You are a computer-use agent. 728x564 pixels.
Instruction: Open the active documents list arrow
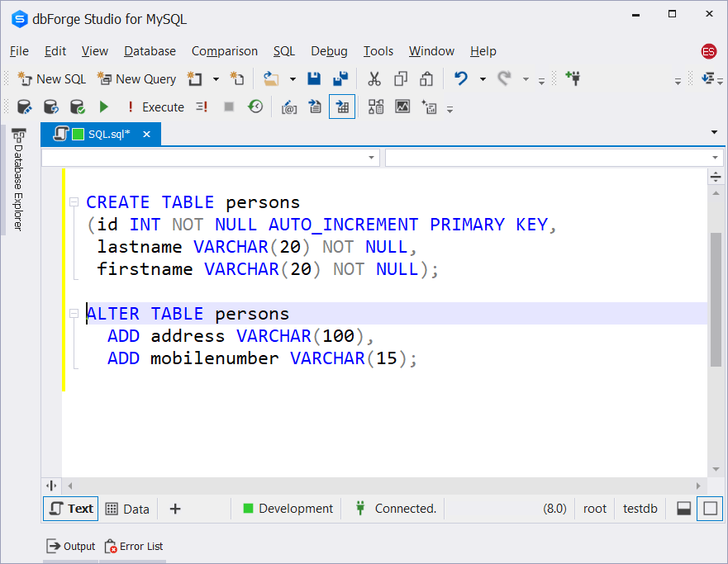pyautogui.click(x=714, y=133)
